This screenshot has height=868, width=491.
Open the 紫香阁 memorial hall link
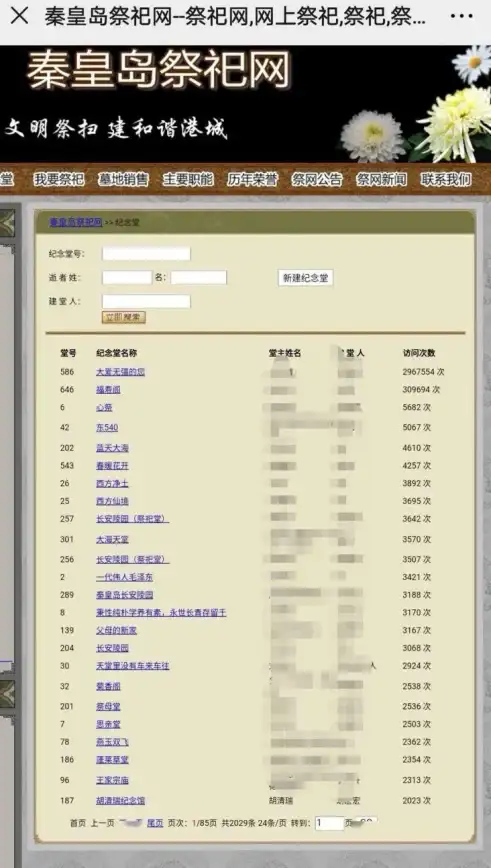point(108,686)
